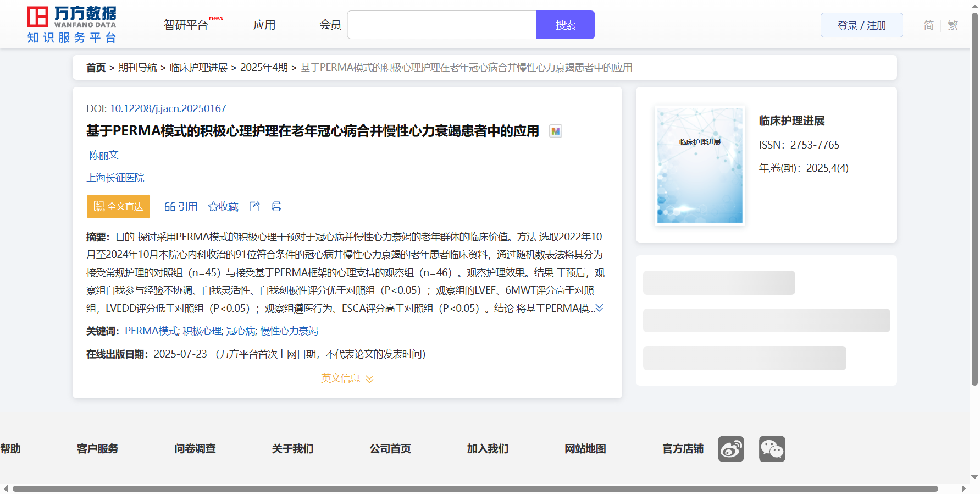
Task: Open journal title 临床护理进展 in sidebar
Action: click(792, 120)
